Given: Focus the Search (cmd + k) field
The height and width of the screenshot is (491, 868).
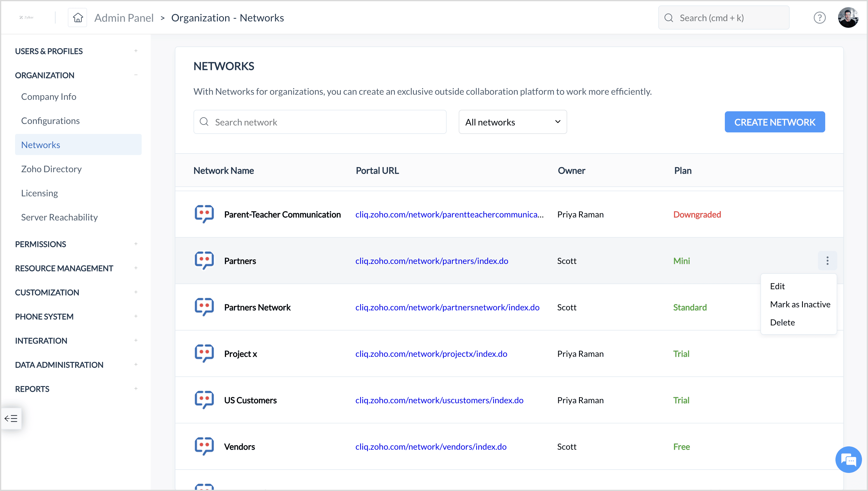Looking at the screenshot, I should [724, 18].
